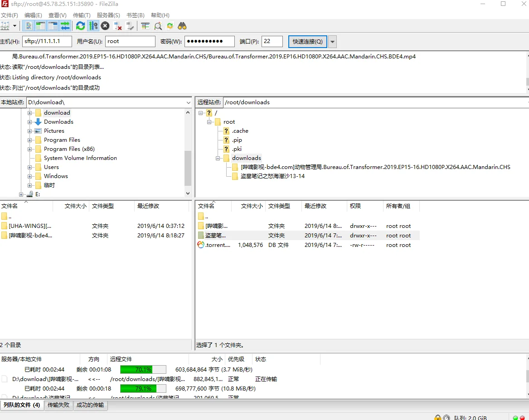
Task: Select System Volume Information folder
Action: 80,158
